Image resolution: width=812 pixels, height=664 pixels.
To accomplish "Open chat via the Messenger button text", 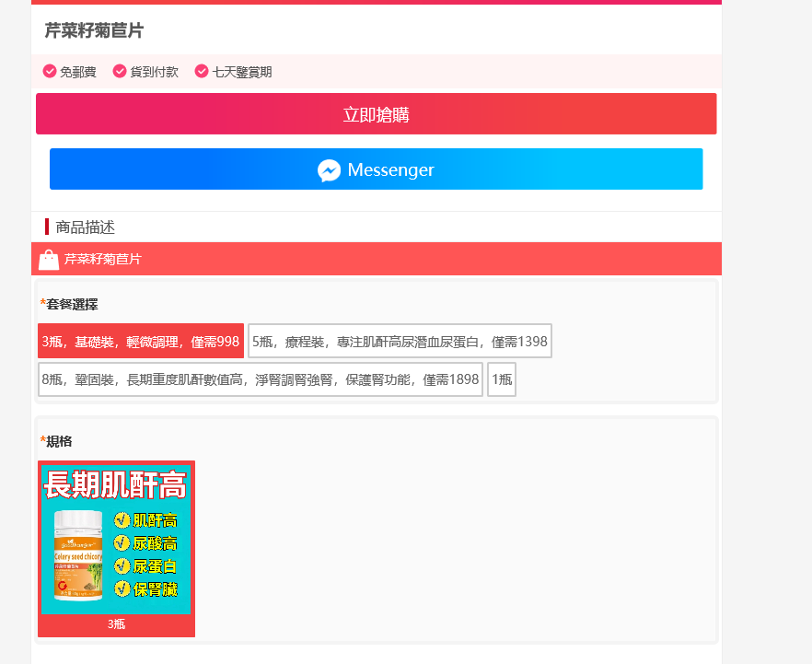I will point(390,170).
